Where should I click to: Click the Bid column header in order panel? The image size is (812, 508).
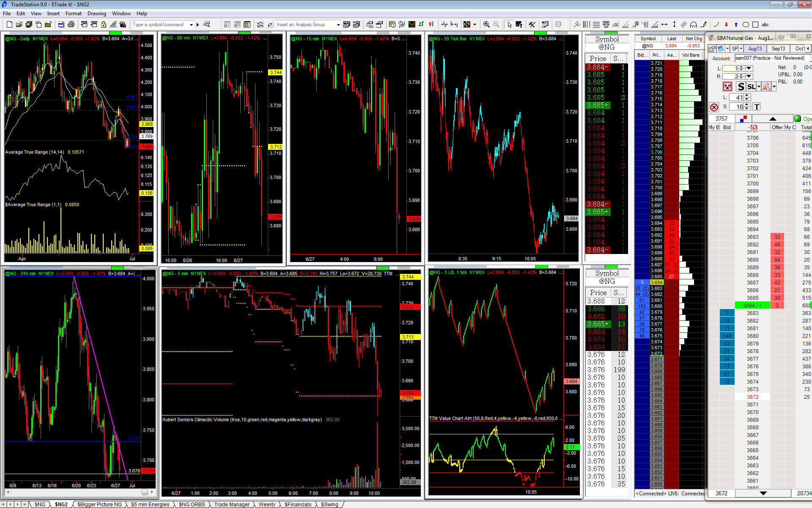click(x=727, y=127)
